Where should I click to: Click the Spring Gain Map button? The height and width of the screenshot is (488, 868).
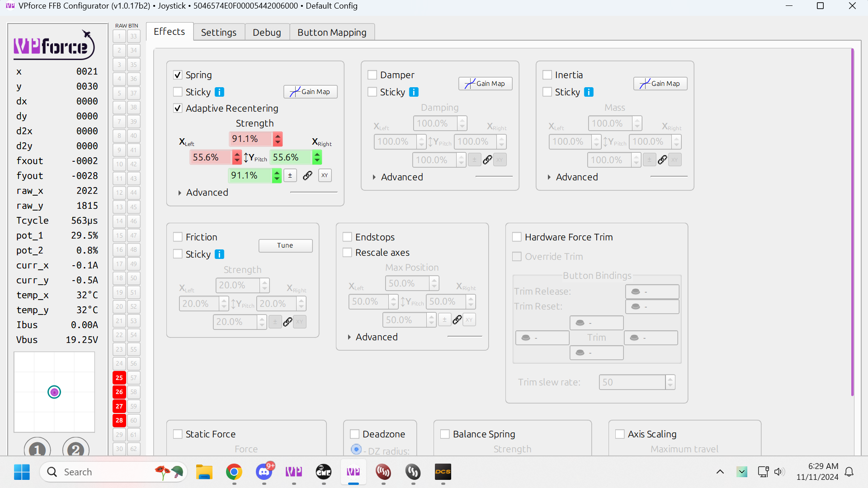(x=311, y=92)
